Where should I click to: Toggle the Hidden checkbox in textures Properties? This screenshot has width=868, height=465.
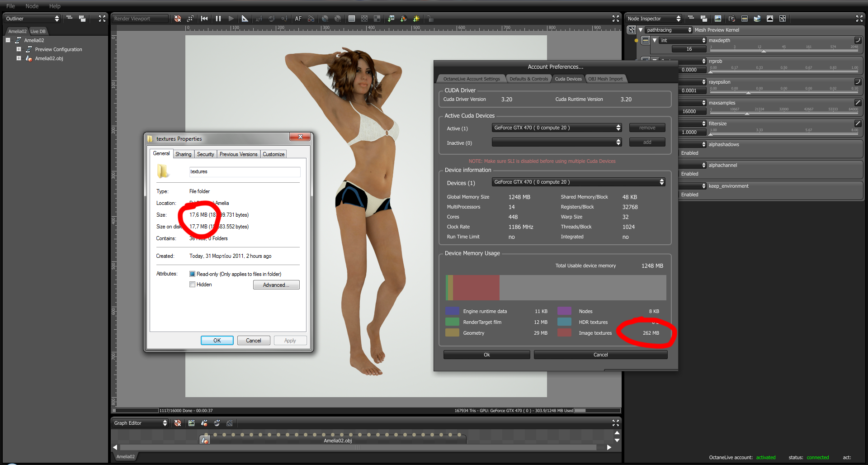192,285
